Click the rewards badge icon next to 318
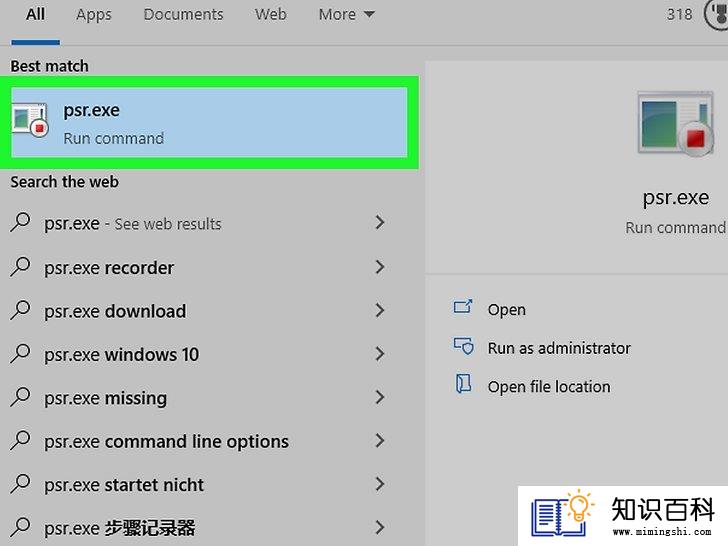The height and width of the screenshot is (546, 728). click(x=717, y=14)
